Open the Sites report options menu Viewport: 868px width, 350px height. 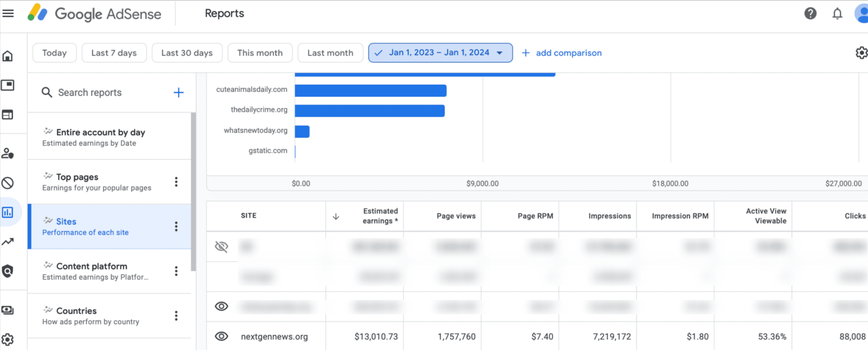[x=176, y=226]
